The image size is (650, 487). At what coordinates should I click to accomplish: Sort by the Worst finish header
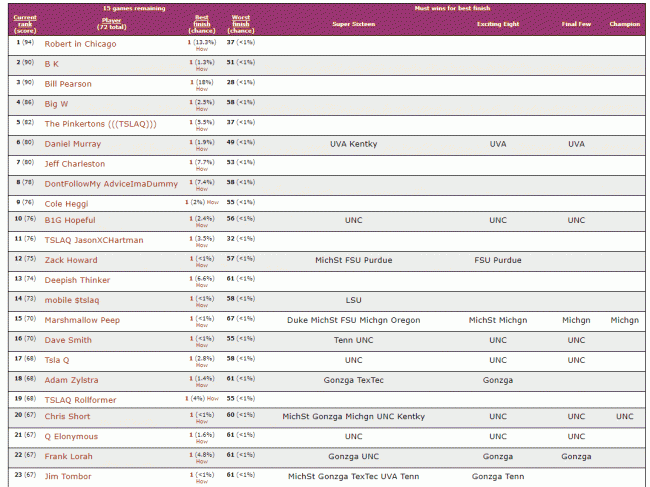[x=241, y=22]
